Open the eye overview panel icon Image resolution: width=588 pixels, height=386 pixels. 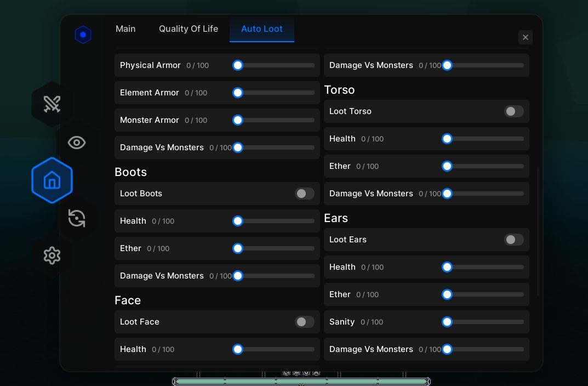coord(76,142)
